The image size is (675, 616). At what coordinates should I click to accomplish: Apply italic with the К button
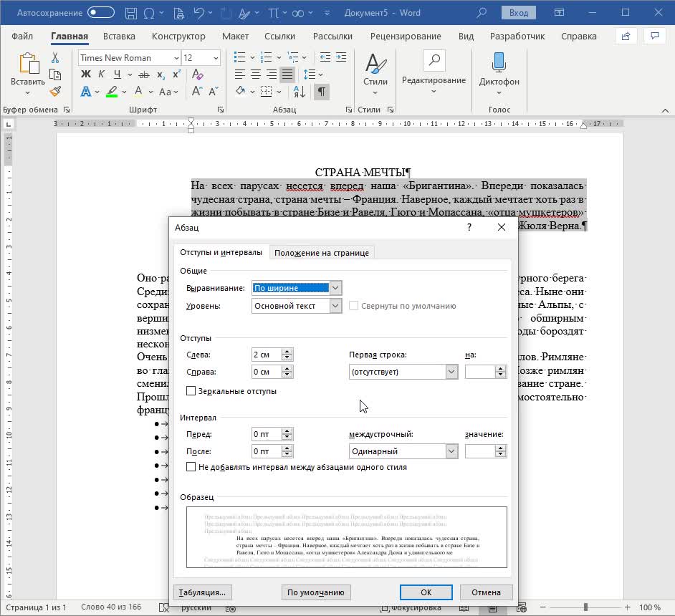pyautogui.click(x=101, y=74)
